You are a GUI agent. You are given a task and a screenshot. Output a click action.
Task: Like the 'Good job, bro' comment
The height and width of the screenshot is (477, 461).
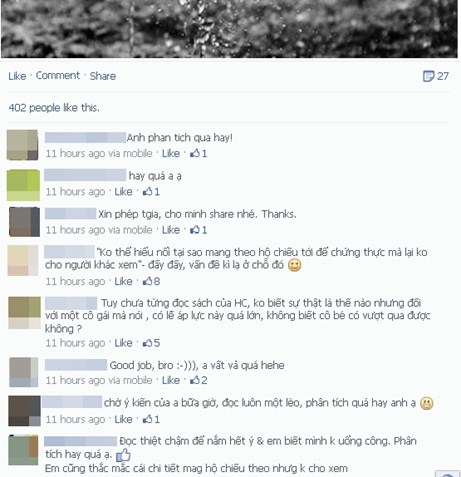click(171, 380)
